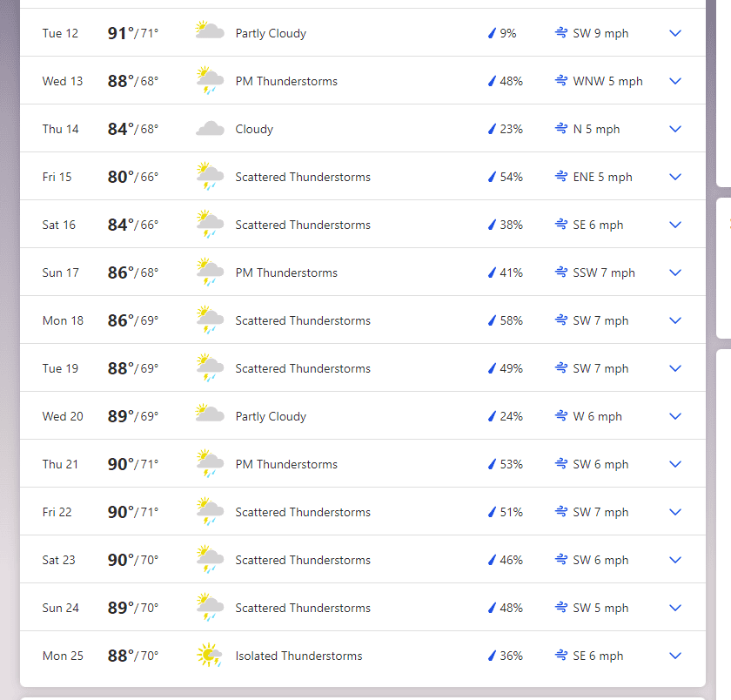This screenshot has height=700, width=731.
Task: Show Sat 16 details via chevron
Action: [x=675, y=225]
